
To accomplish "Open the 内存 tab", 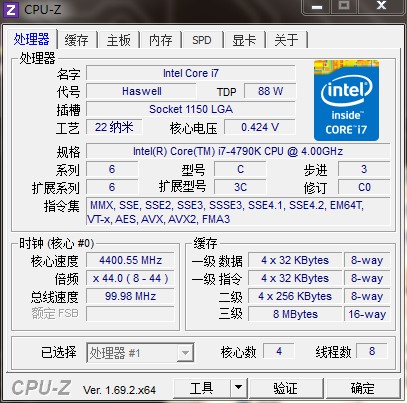I will tap(160, 40).
